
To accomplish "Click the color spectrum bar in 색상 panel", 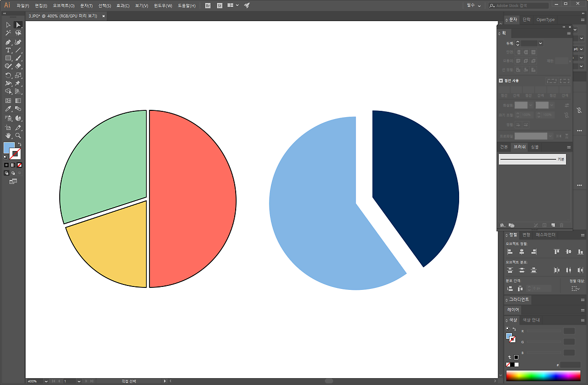I will tap(543, 376).
